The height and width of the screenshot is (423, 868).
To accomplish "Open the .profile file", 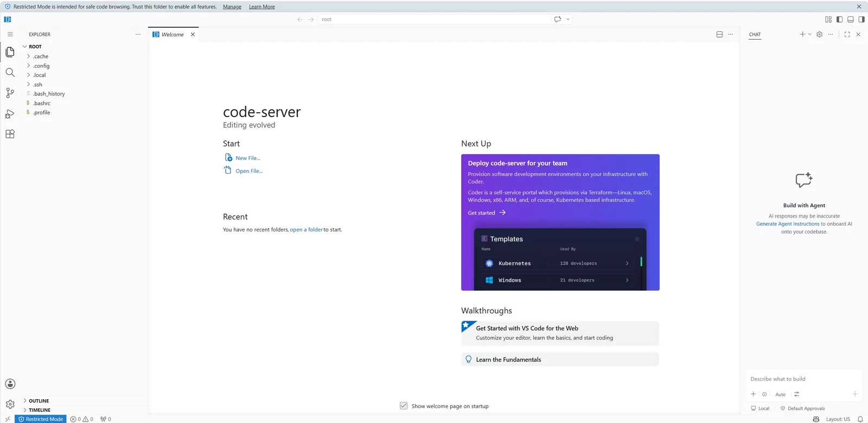I will [84, 112].
